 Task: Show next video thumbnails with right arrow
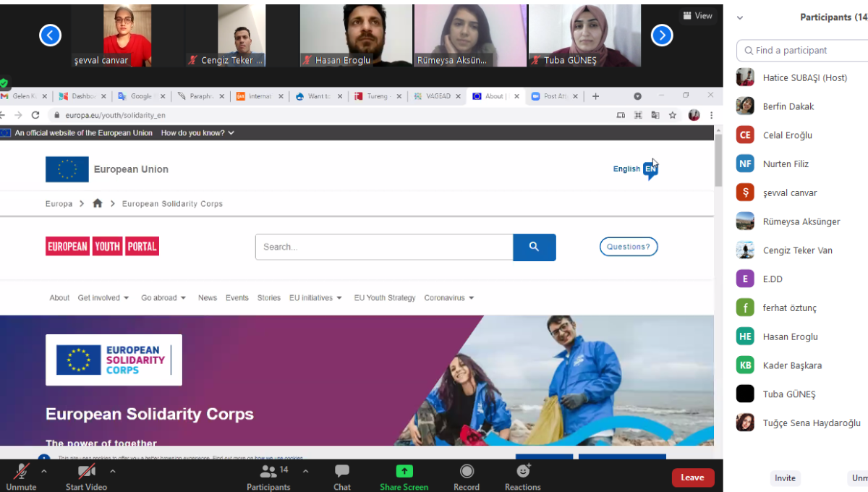coord(662,35)
